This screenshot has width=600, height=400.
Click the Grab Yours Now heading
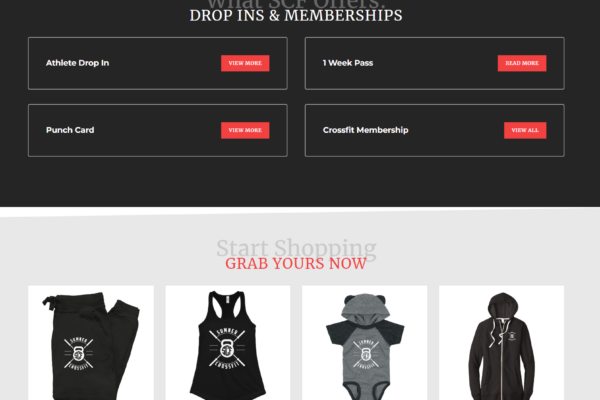(296, 264)
